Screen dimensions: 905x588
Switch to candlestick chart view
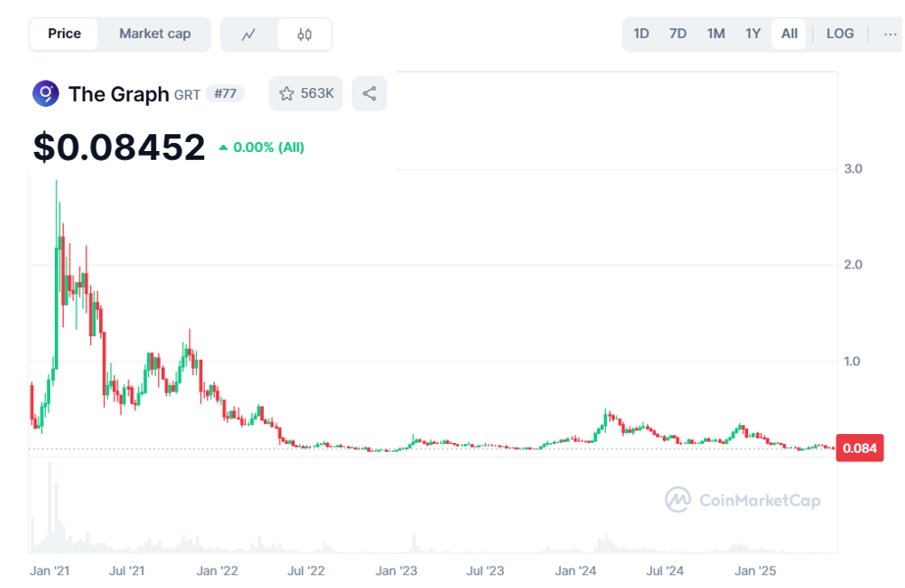pos(304,34)
